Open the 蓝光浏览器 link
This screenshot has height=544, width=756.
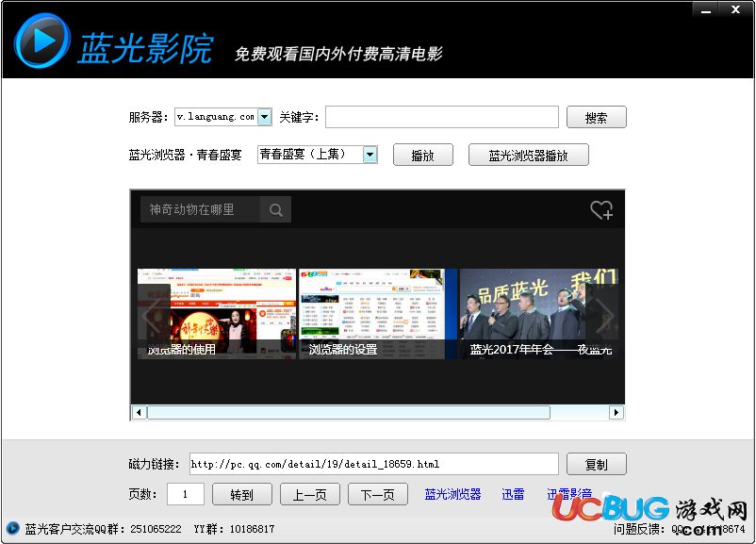click(452, 494)
